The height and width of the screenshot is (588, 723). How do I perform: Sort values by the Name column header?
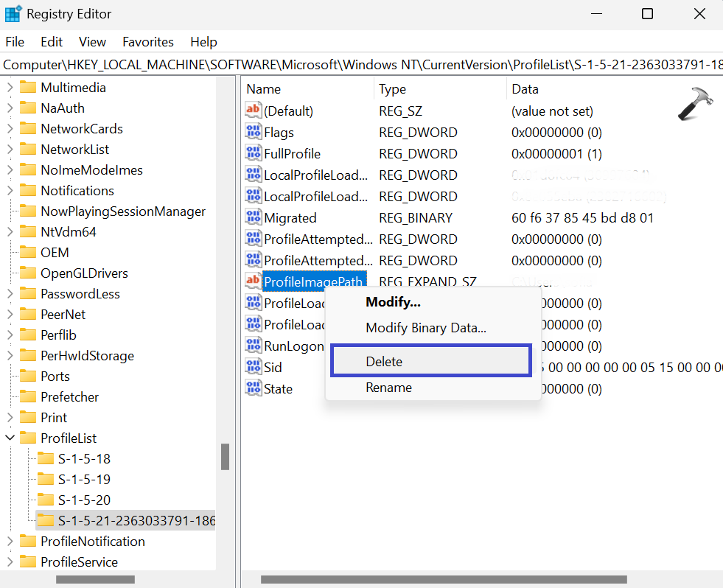tap(264, 89)
